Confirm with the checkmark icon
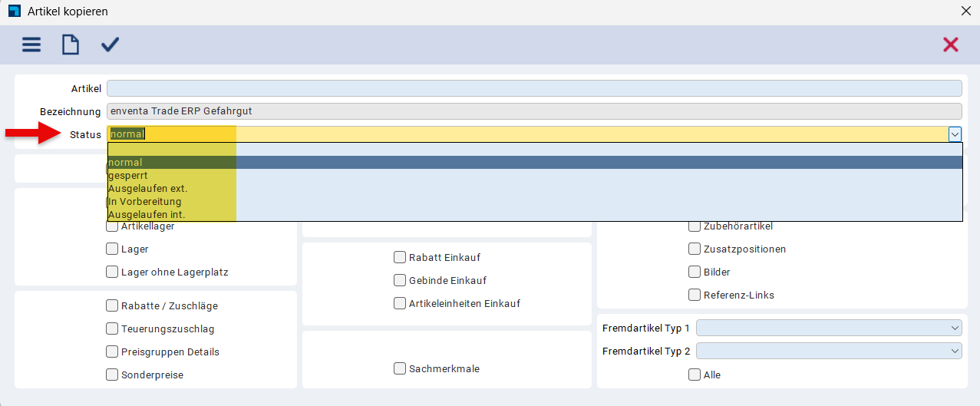Image resolution: width=980 pixels, height=406 pixels. (x=111, y=45)
